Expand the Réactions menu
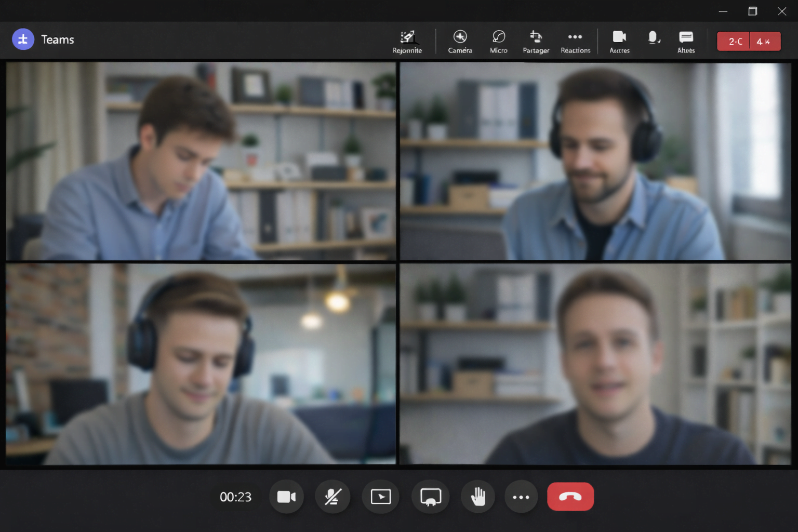The width and height of the screenshot is (798, 532). pos(575,42)
